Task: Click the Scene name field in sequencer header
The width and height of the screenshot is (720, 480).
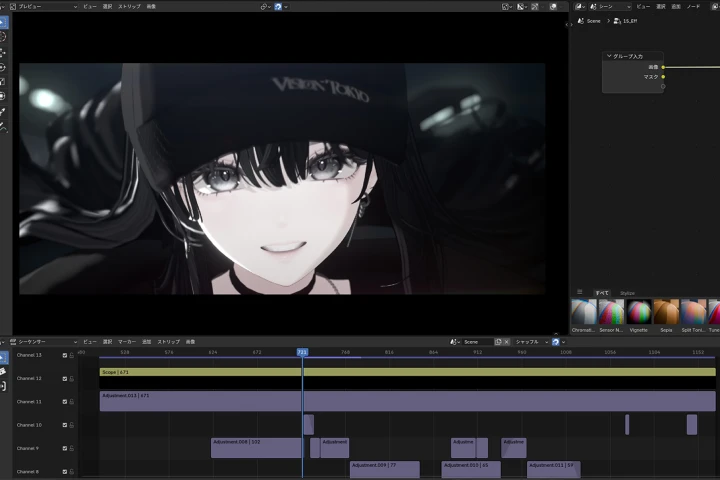Action: 478,342
